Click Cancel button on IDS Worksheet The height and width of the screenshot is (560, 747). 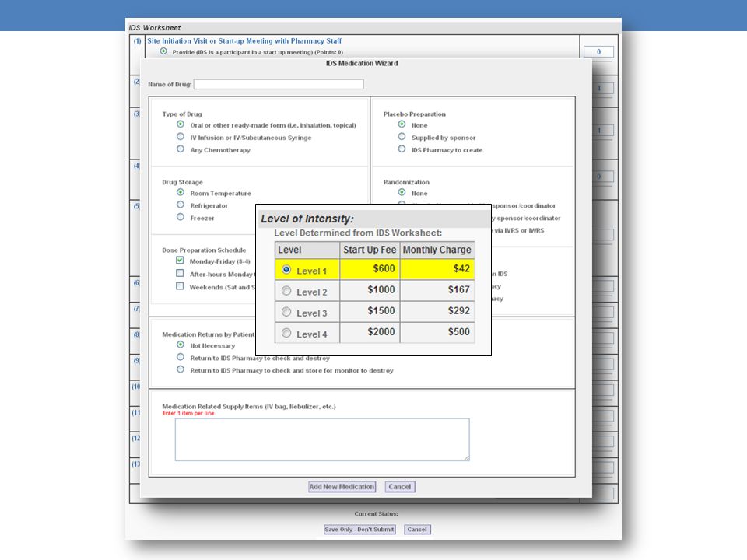[417, 530]
